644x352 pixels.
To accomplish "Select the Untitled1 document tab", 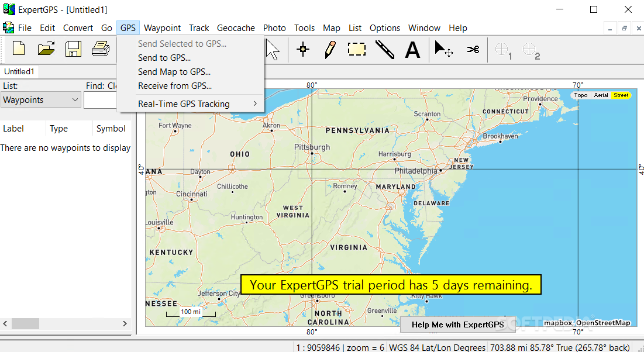I will pyautogui.click(x=19, y=71).
